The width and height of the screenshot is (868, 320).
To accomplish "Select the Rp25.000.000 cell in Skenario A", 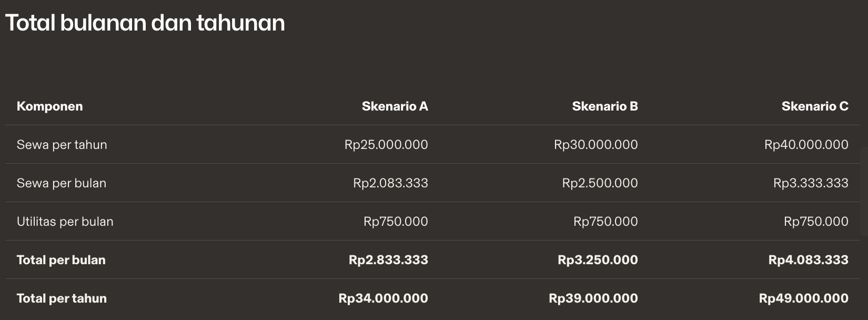I will (386, 145).
